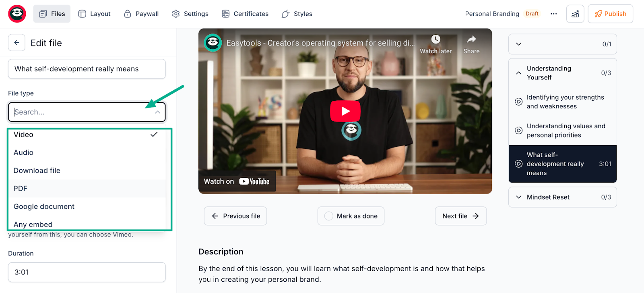644x293 pixels.
Task: Switch to the Paywall tab
Action: click(x=141, y=14)
